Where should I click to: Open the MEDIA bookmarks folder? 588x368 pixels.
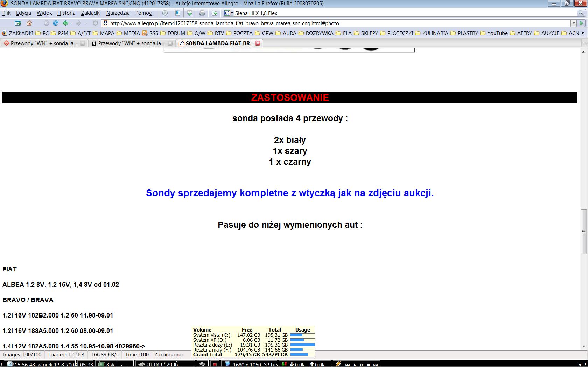(x=128, y=33)
